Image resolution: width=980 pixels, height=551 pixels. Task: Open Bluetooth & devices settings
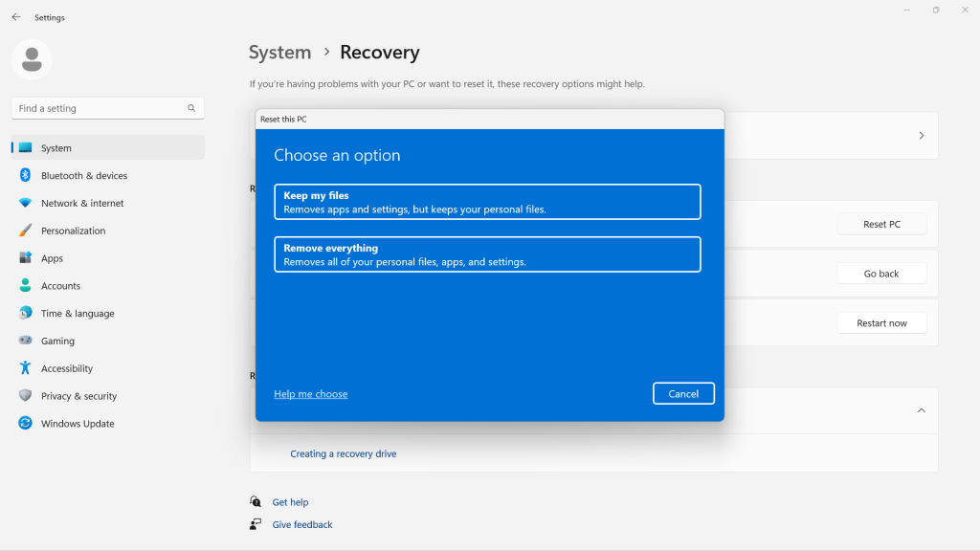pos(84,176)
